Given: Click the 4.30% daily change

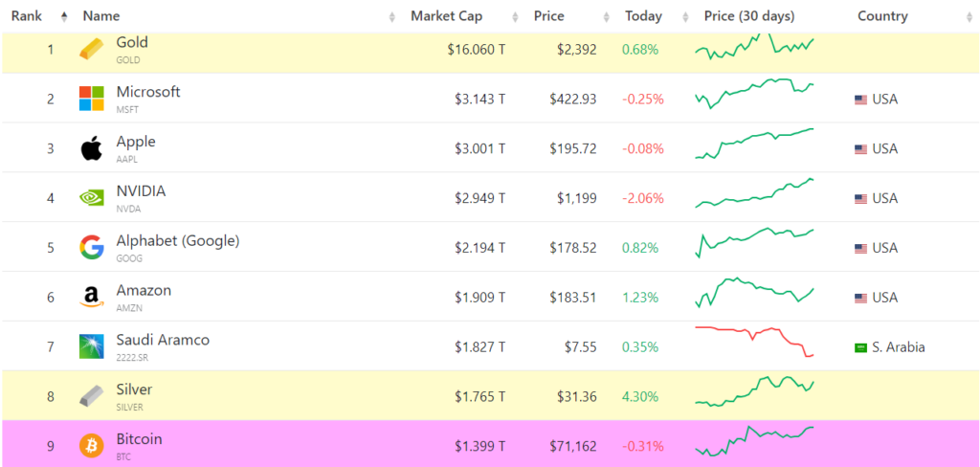Looking at the screenshot, I should click(640, 397).
